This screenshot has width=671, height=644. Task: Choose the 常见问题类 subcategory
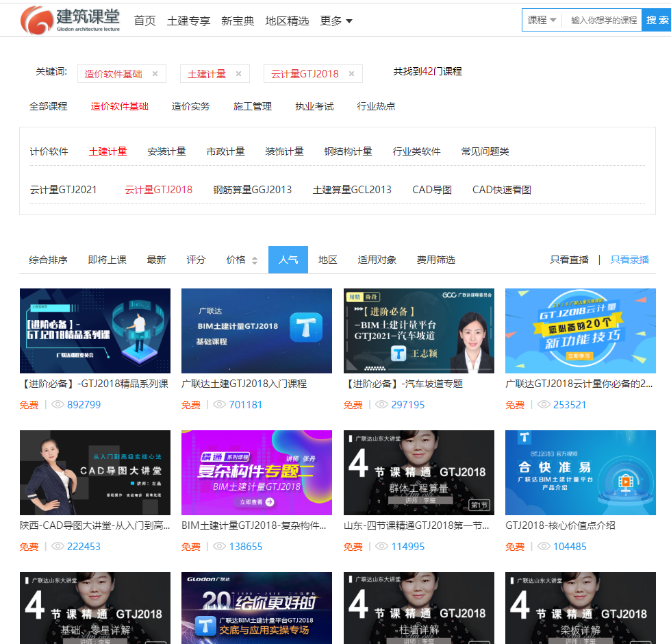(x=485, y=151)
